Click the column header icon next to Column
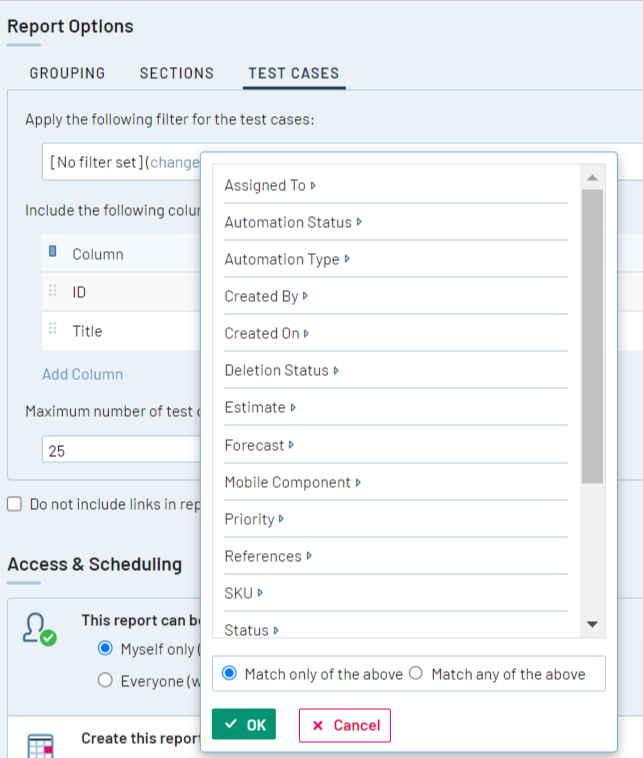The width and height of the screenshot is (643, 758). pyautogui.click(x=53, y=253)
